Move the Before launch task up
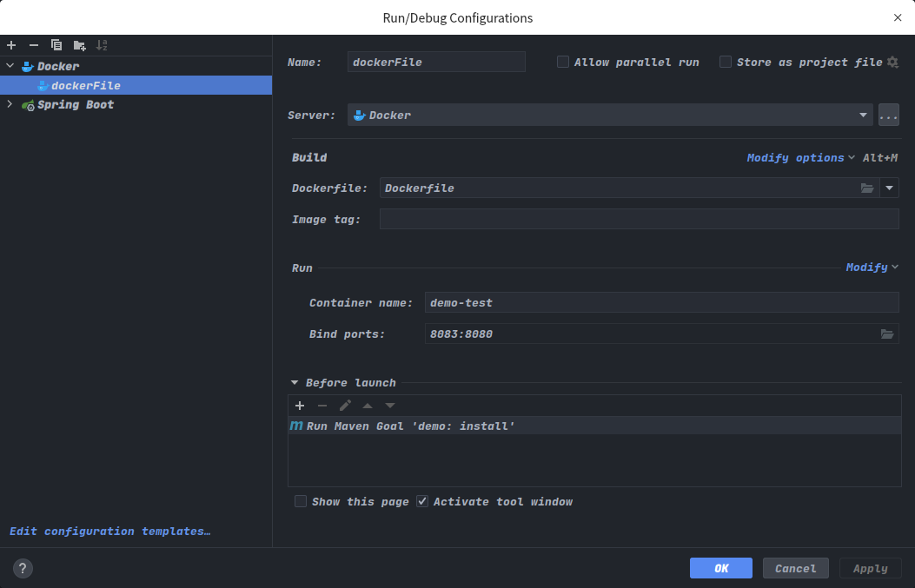Viewport: 915px width, 588px height. coord(368,406)
